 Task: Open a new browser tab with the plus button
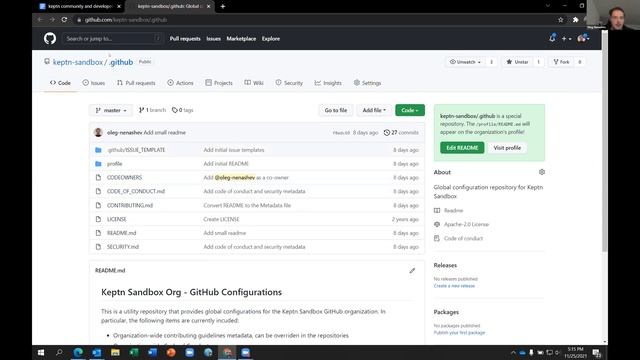pos(223,6)
